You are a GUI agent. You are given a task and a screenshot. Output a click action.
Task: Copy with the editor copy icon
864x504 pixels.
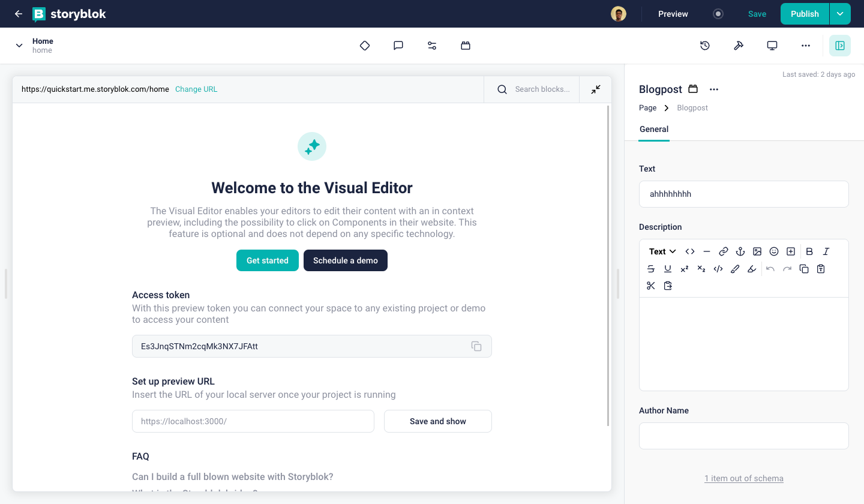pos(804,269)
